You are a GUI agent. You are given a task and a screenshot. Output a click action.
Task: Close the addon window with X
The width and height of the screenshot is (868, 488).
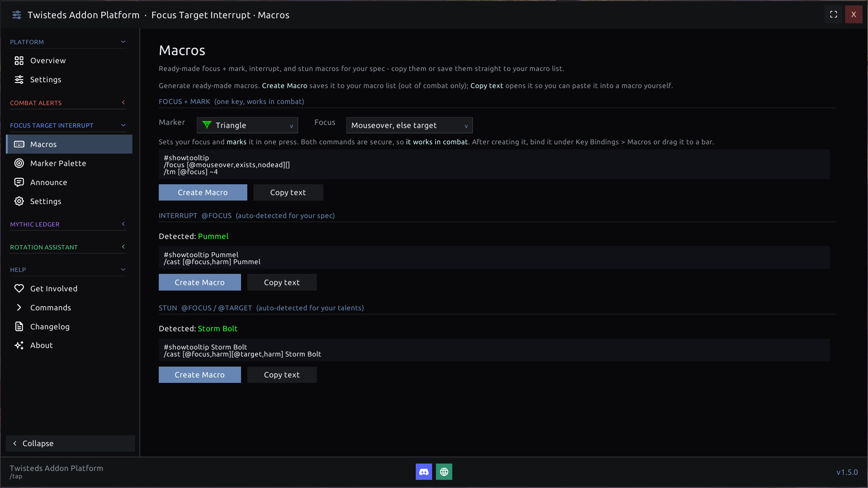pos(854,15)
